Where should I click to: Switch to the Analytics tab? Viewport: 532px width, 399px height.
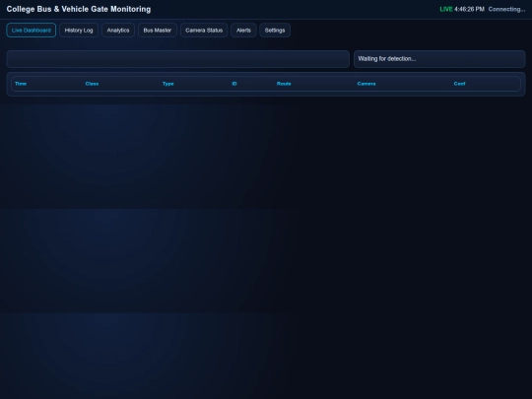pos(118,31)
